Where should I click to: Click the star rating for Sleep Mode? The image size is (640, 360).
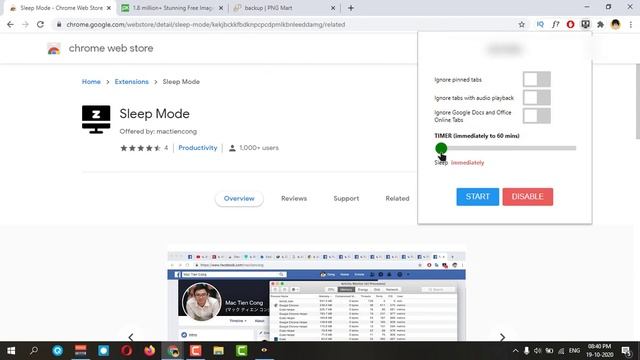(140, 148)
